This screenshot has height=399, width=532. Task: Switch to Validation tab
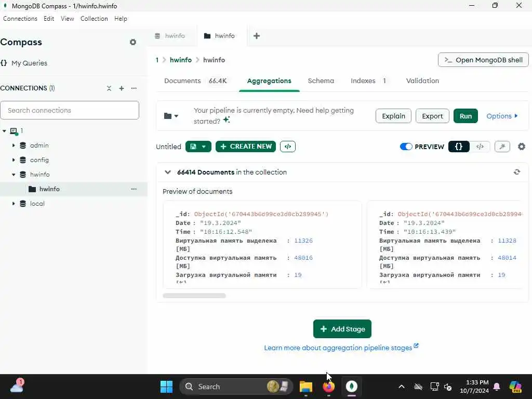coord(422,81)
